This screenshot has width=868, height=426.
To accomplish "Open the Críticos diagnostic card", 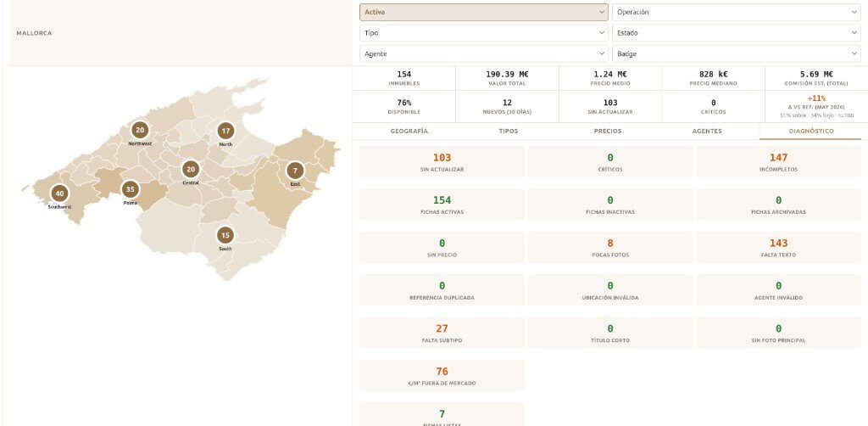I will [x=610, y=162].
